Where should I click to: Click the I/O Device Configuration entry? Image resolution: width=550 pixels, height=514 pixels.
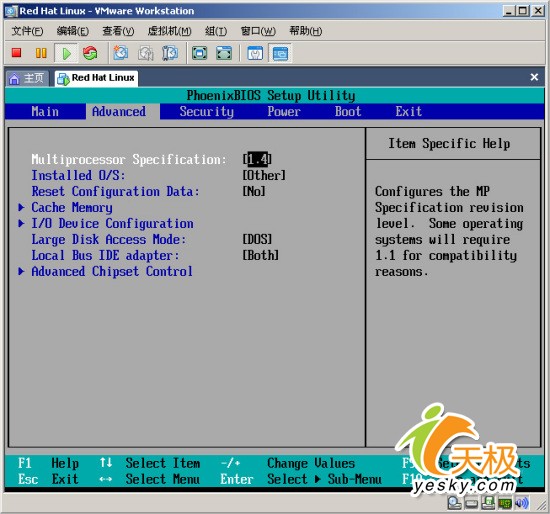[112, 223]
